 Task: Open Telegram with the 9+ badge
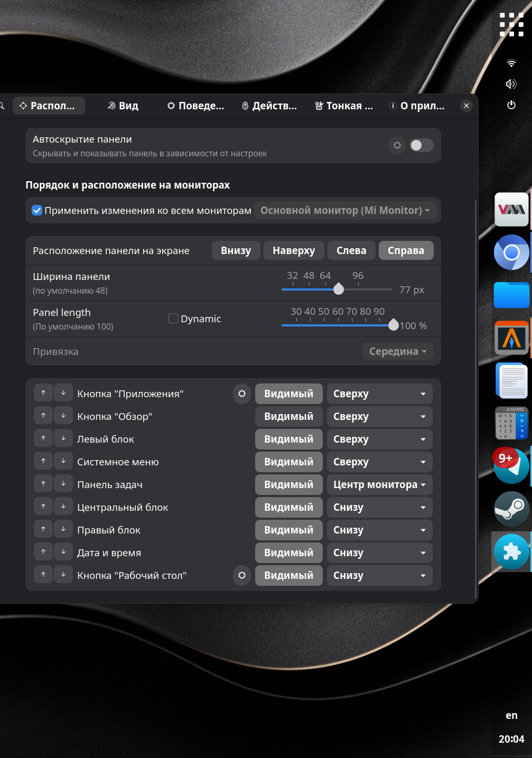click(511, 466)
